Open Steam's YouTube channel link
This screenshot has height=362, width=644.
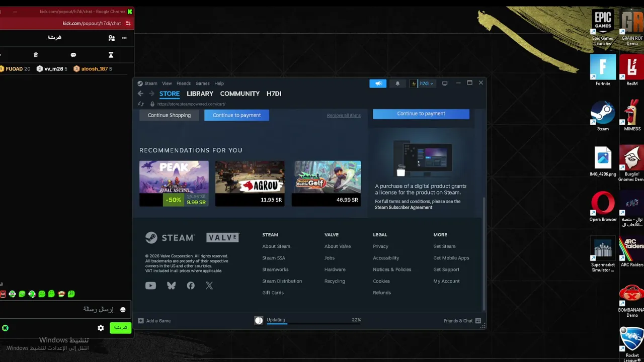click(x=150, y=286)
